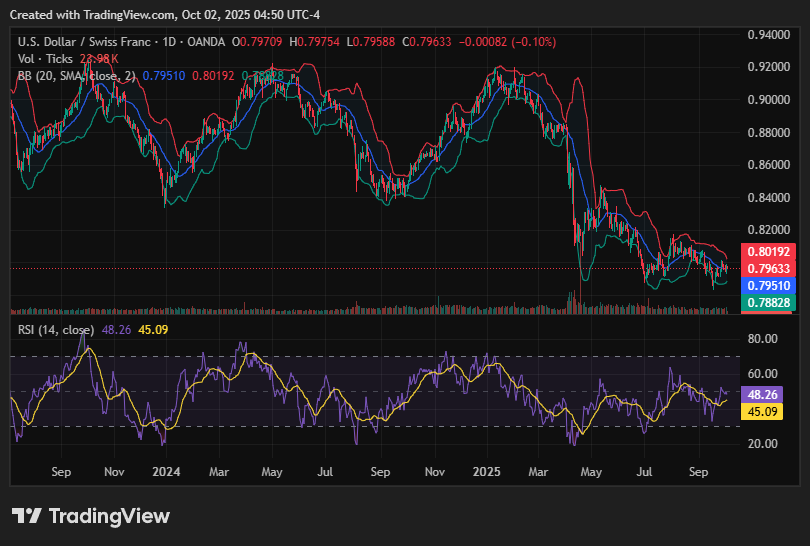
Task: Click the 'Created with TradingView.com' header text
Action: 96,14
